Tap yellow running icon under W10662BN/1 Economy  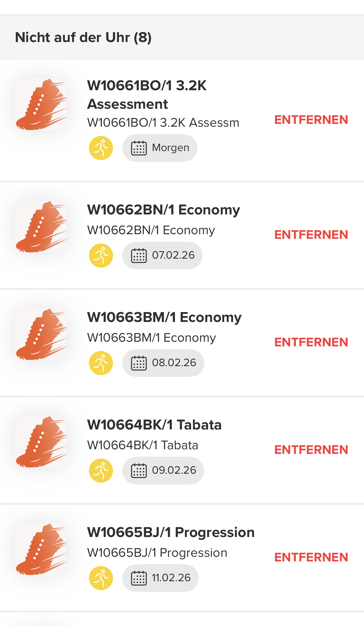click(x=101, y=256)
